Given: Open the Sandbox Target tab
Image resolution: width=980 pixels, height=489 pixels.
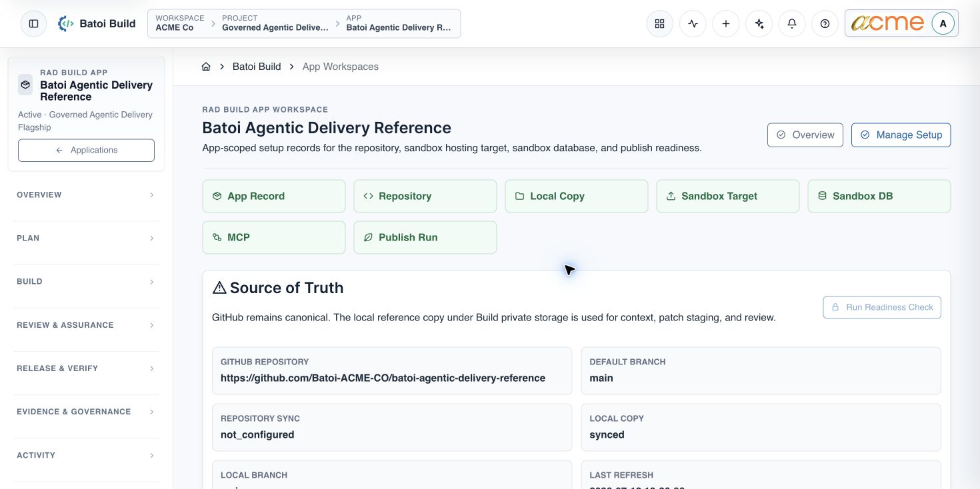Looking at the screenshot, I should pos(728,196).
